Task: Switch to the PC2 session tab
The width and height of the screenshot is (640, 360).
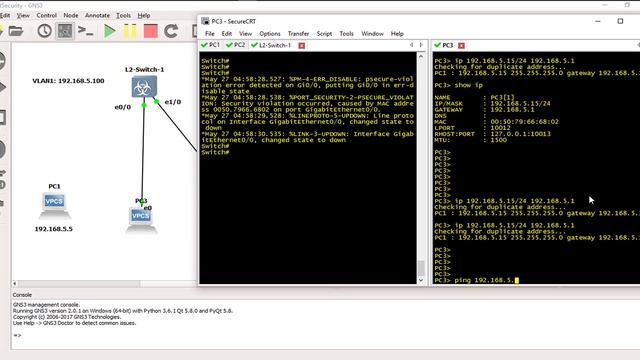Action: pyautogui.click(x=236, y=45)
